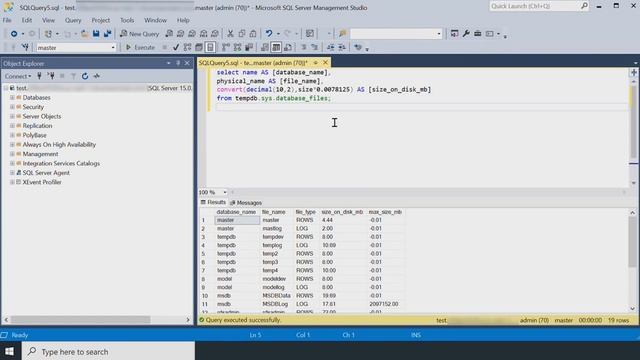Switch to the Results tab
Screen dimensions: 640x360
tap(213, 202)
